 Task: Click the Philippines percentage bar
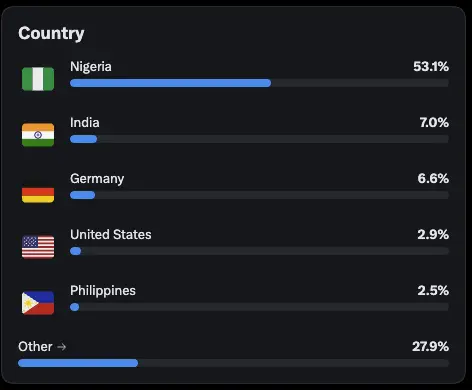click(x=259, y=307)
